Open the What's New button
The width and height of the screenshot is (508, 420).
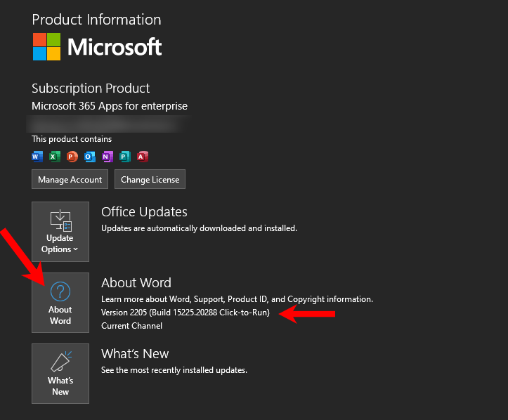60,374
